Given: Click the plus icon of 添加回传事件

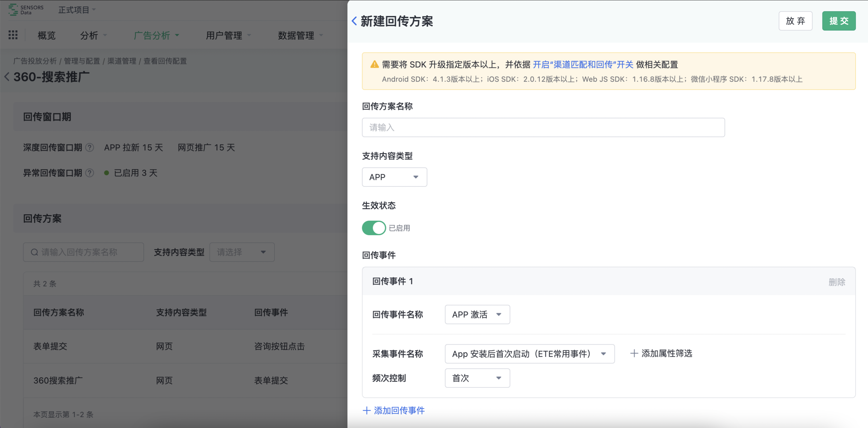Looking at the screenshot, I should click(x=367, y=410).
